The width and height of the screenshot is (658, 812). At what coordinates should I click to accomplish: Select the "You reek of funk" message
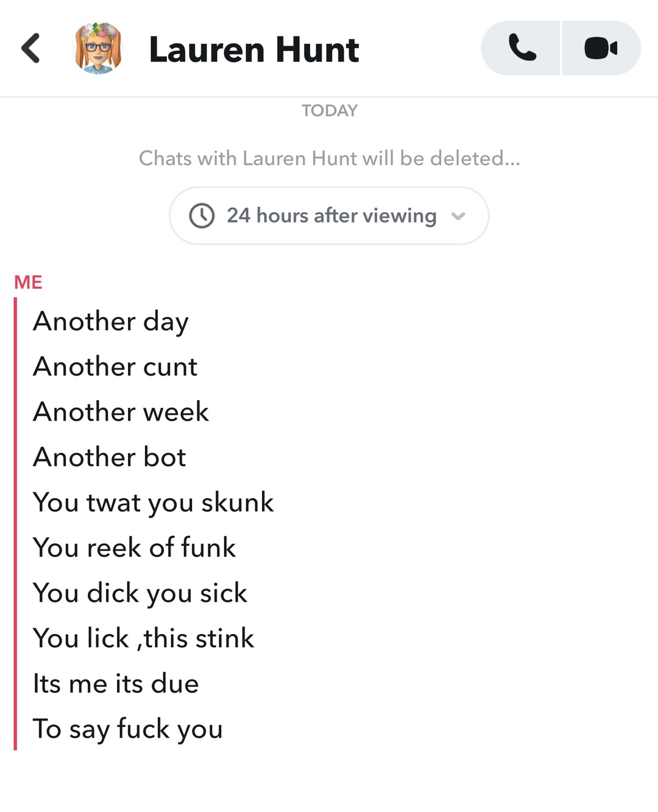click(134, 547)
